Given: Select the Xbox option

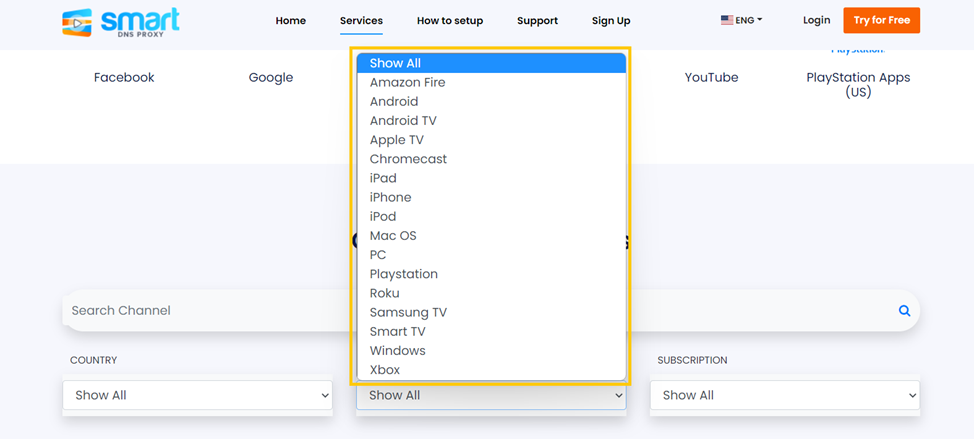Looking at the screenshot, I should tap(385, 370).
